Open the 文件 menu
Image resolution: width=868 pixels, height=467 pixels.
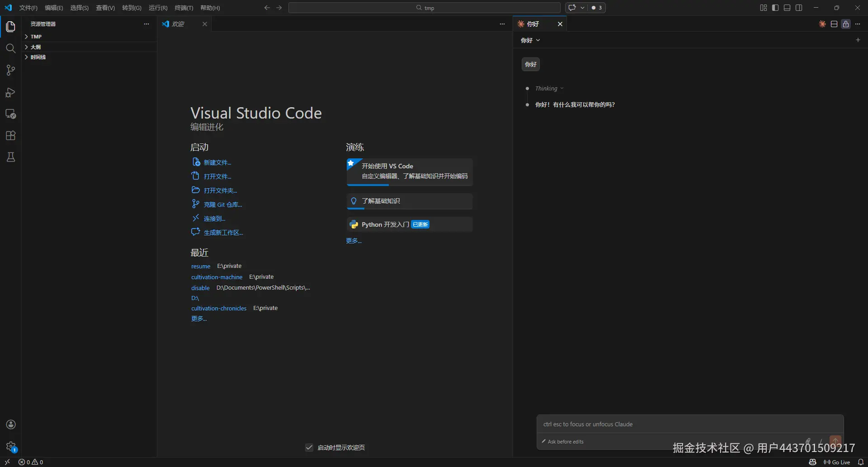28,8
